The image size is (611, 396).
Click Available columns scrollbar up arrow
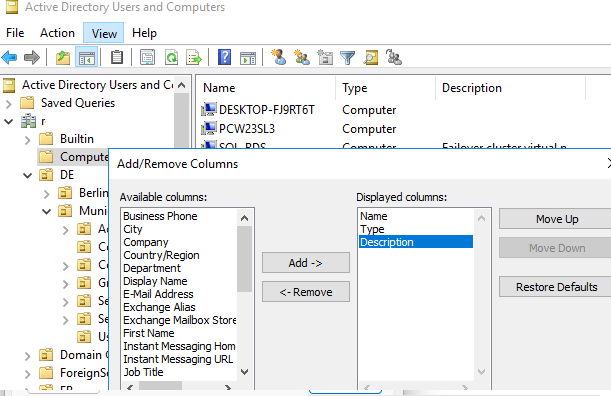pos(244,218)
